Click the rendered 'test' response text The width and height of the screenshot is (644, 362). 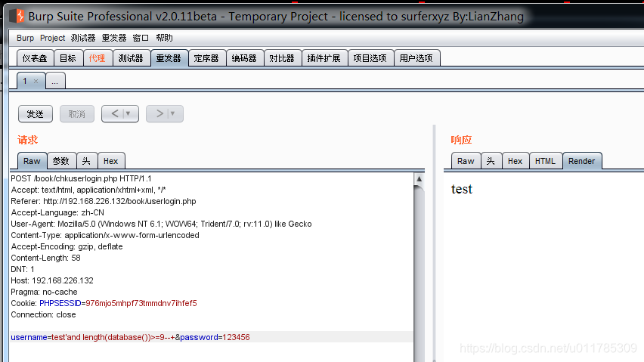click(x=462, y=189)
